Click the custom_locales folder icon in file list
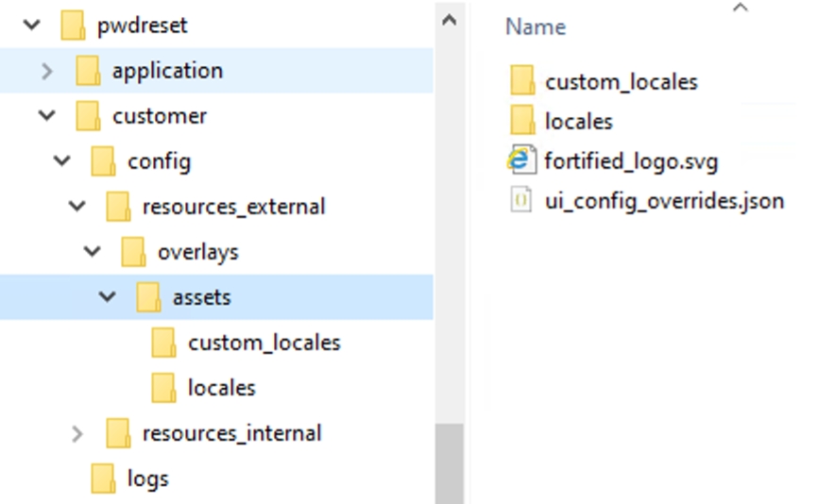This screenshot has width=818, height=504. (521, 81)
